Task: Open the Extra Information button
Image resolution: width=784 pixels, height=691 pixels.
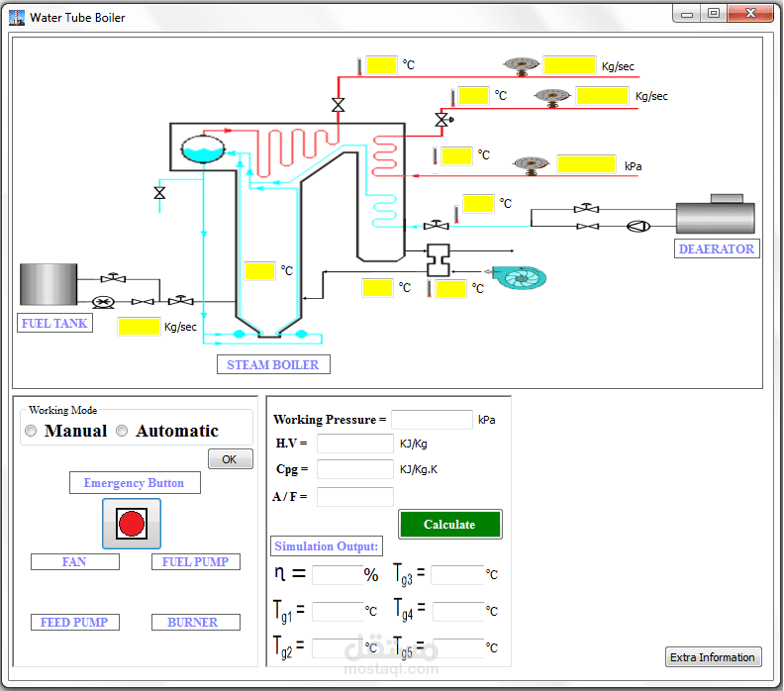Action: pyautogui.click(x=713, y=657)
